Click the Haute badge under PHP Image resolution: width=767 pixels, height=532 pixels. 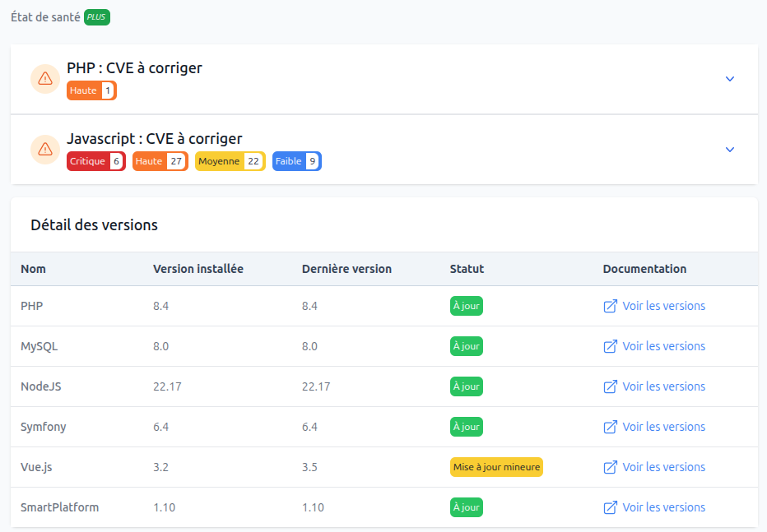pyautogui.click(x=91, y=90)
